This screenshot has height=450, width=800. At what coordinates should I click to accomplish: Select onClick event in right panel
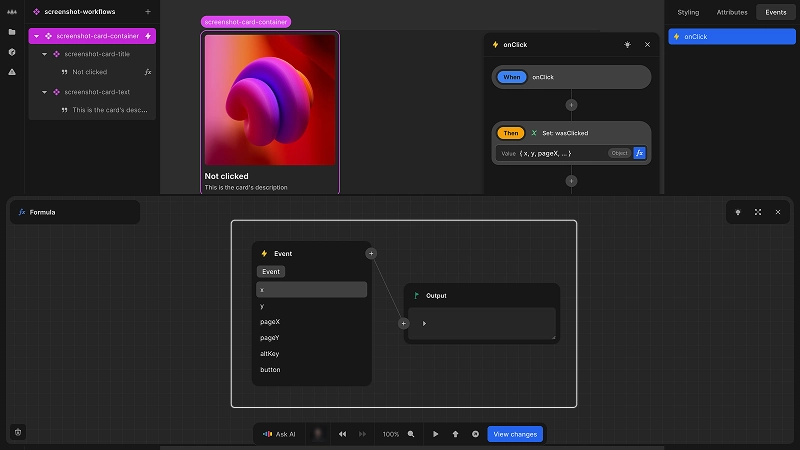[732, 37]
